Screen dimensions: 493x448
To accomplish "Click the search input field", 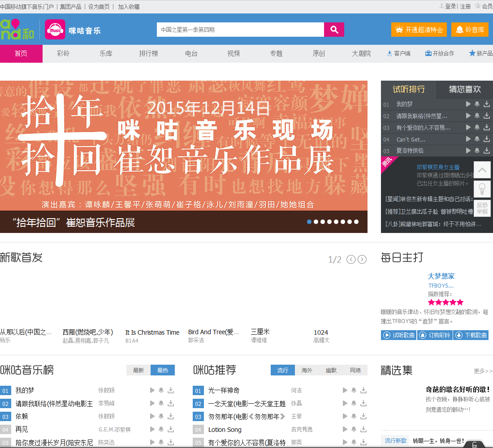I will tap(240, 30).
